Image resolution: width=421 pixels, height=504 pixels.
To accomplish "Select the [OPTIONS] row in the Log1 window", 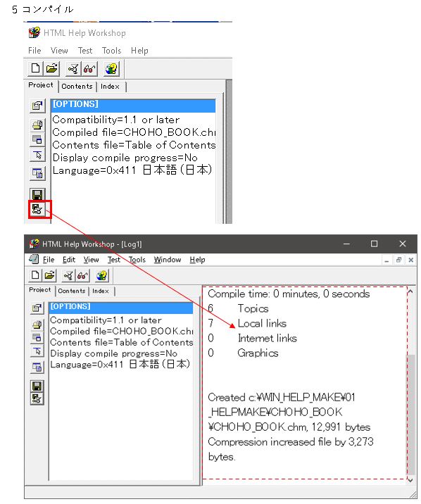I will [x=121, y=307].
